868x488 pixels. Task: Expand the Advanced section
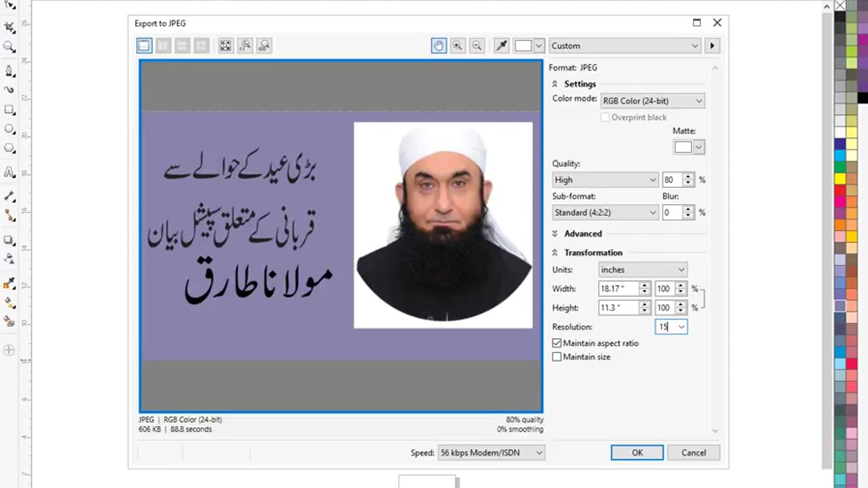[x=555, y=233]
